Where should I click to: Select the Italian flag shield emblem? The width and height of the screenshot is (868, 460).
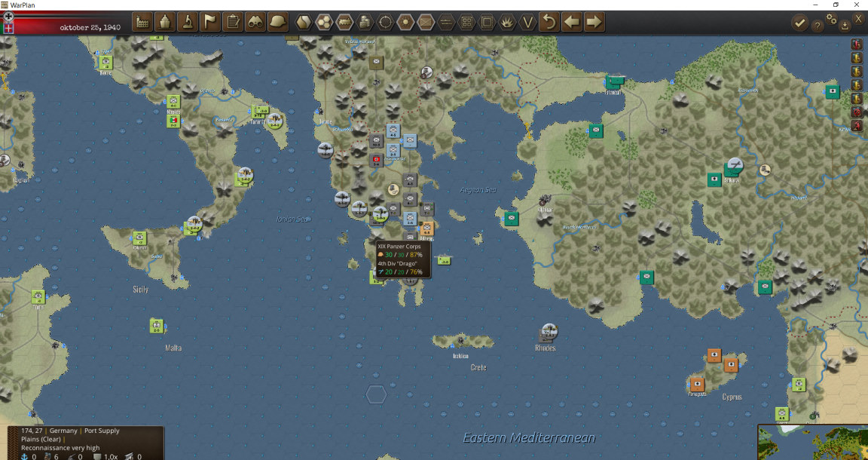coord(8,28)
